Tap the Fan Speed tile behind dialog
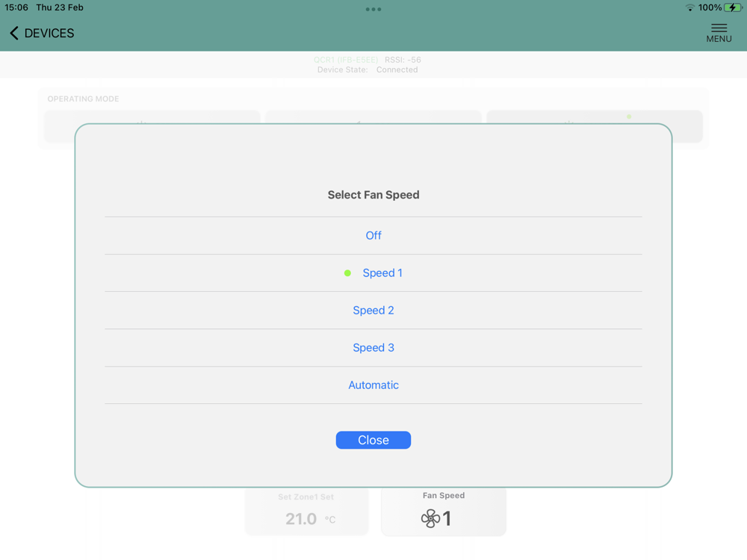The height and width of the screenshot is (560, 747). (444, 511)
